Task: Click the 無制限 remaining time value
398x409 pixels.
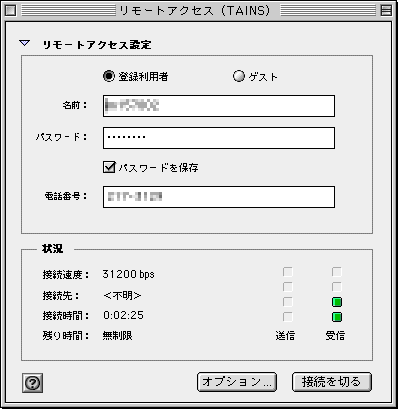Action: point(117,335)
